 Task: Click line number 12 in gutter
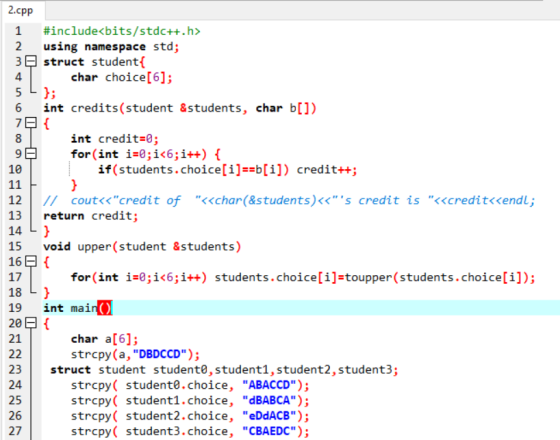pyautogui.click(x=15, y=200)
